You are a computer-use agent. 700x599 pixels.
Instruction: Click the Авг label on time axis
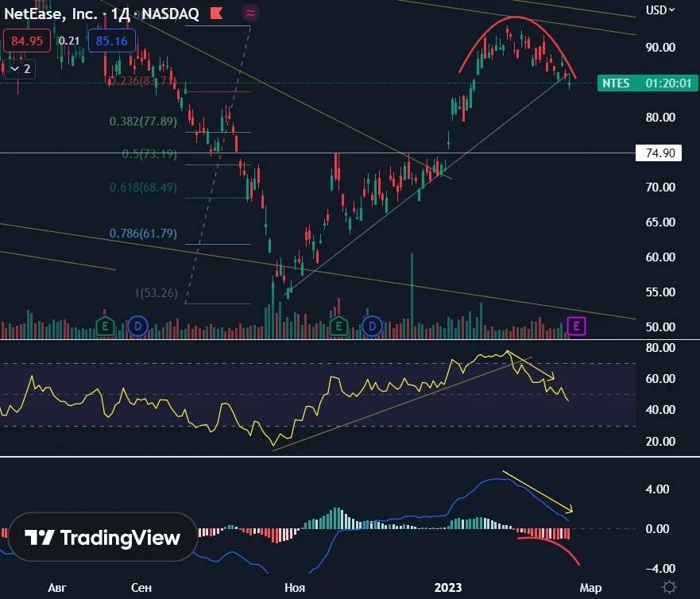pyautogui.click(x=57, y=587)
